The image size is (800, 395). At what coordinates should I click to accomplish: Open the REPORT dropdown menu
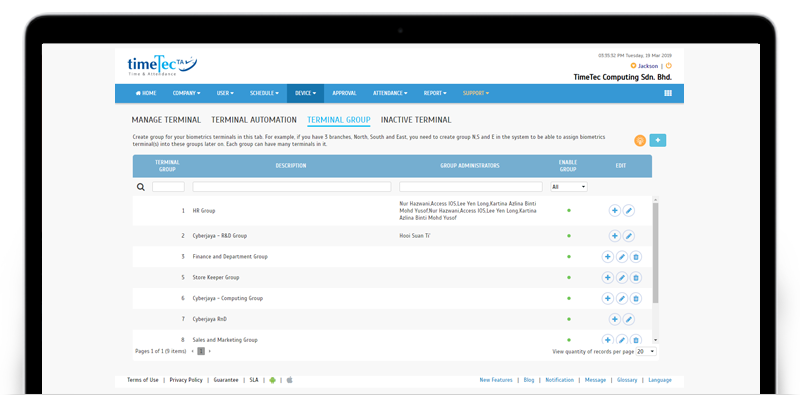[435, 93]
